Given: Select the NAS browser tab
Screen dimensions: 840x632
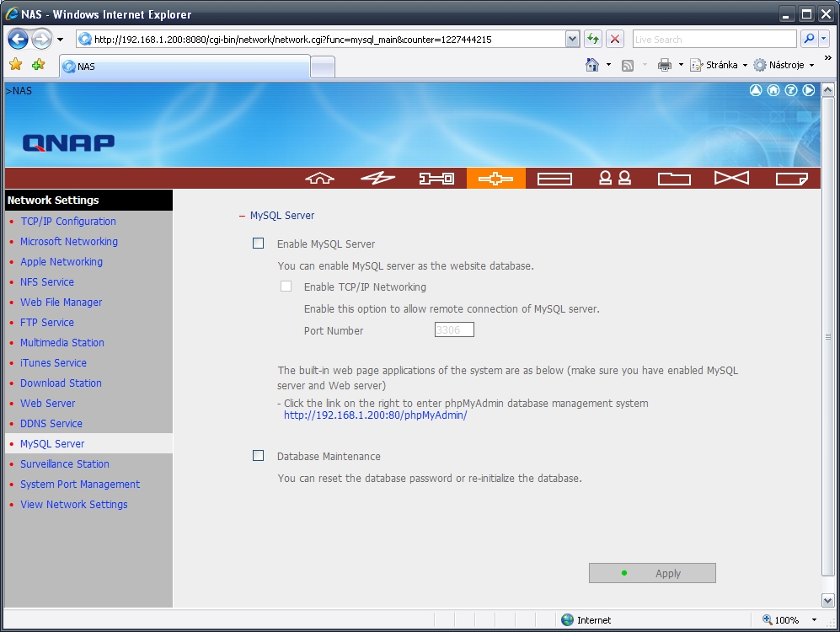Looking at the screenshot, I should pos(185,67).
